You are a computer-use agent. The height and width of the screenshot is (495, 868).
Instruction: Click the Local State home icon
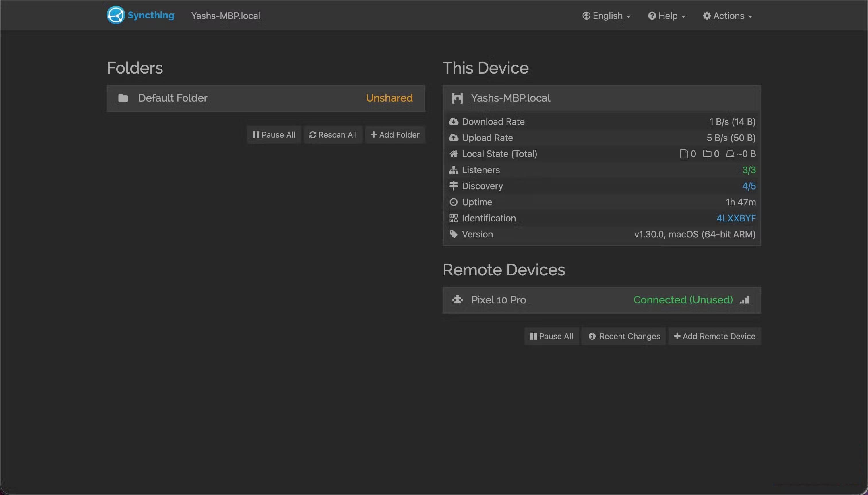pyautogui.click(x=454, y=154)
